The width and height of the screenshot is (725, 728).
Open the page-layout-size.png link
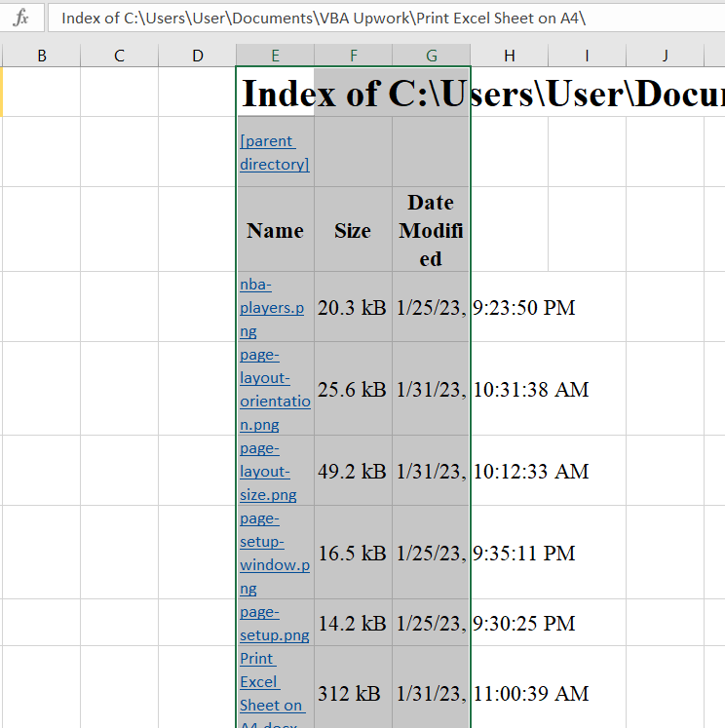[x=268, y=472]
